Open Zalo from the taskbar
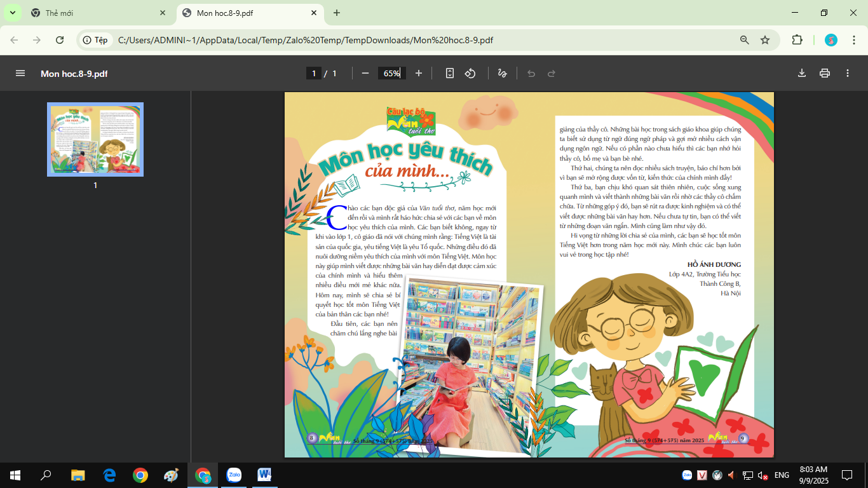This screenshot has height=488, width=868. [234, 475]
